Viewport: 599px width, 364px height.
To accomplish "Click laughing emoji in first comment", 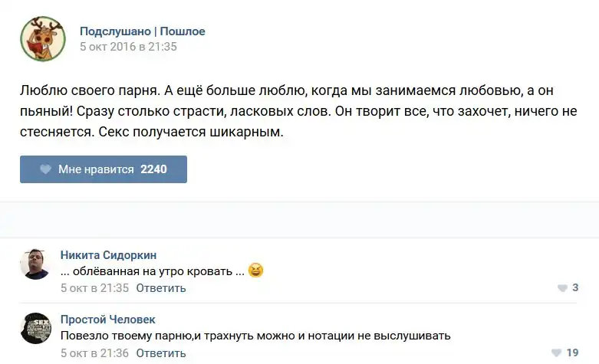I will tap(256, 271).
